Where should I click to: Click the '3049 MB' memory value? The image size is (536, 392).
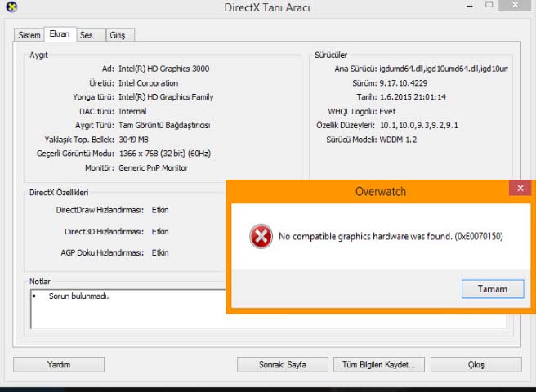[x=133, y=140]
